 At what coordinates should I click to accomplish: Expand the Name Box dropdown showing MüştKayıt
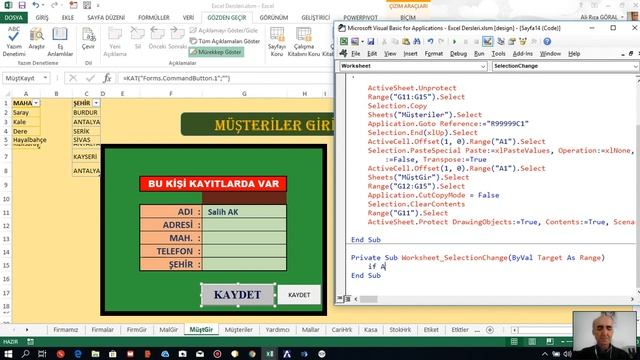tap(45, 78)
